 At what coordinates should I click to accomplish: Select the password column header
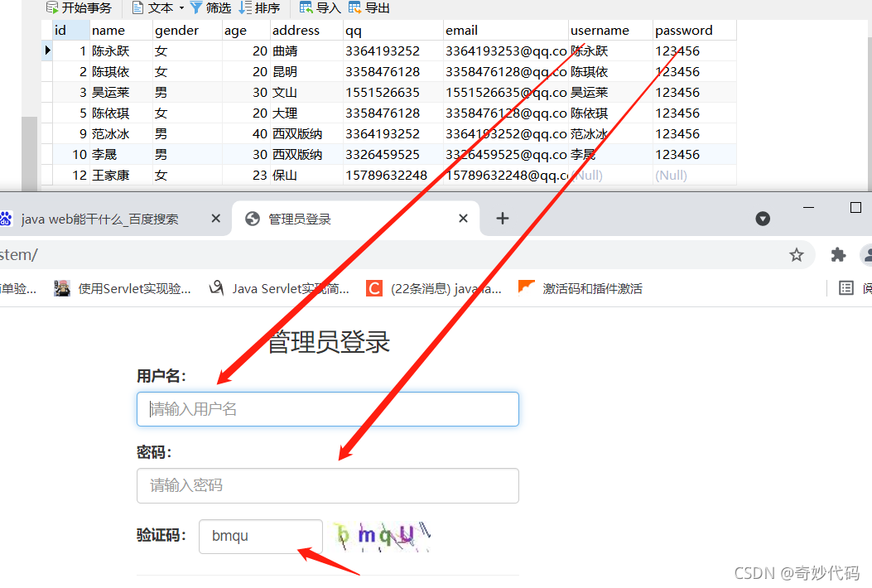click(x=695, y=30)
